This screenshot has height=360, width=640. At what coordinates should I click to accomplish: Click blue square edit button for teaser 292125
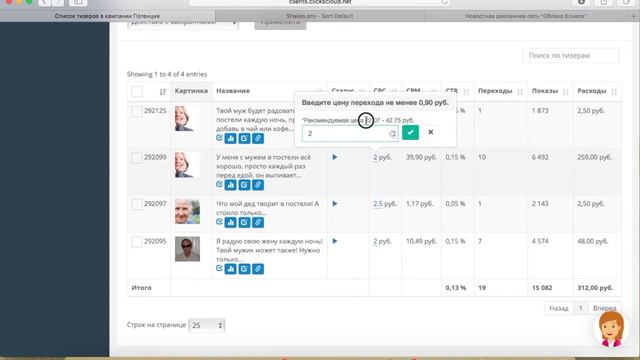(244, 138)
